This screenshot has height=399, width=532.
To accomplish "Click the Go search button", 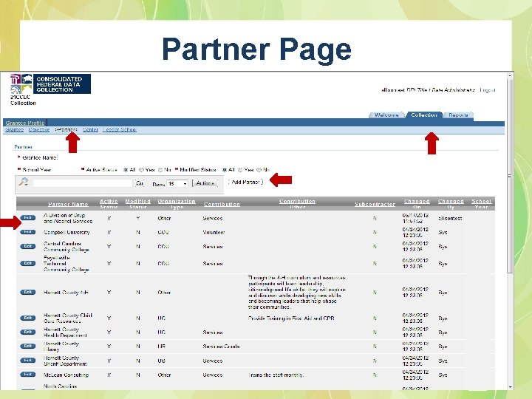I will pos(140,183).
